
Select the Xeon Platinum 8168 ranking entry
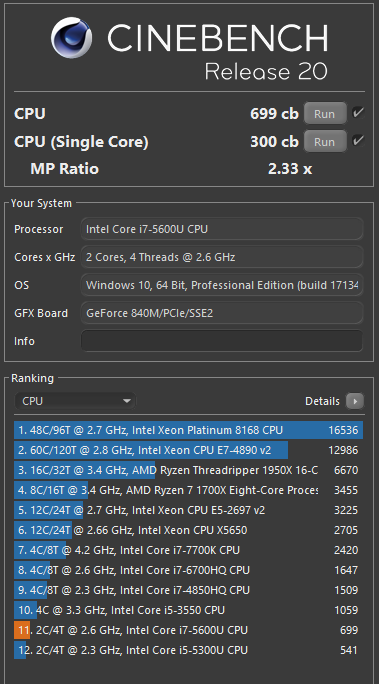(188, 430)
